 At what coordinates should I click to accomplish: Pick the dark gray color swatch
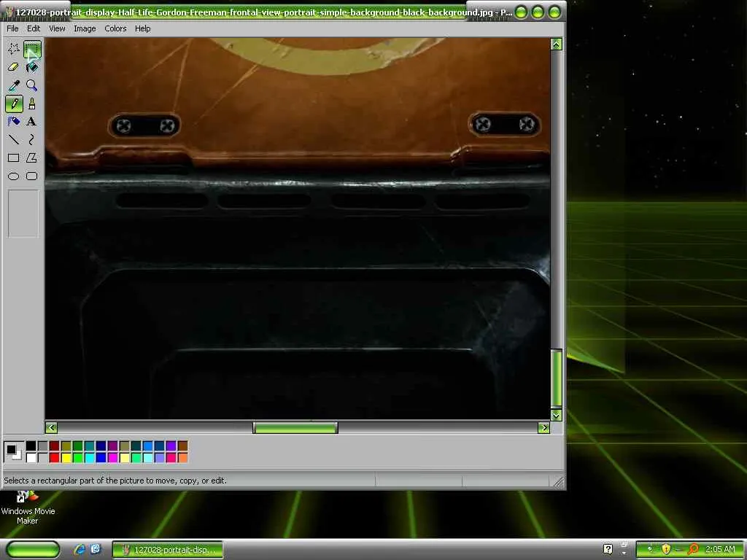(43, 446)
